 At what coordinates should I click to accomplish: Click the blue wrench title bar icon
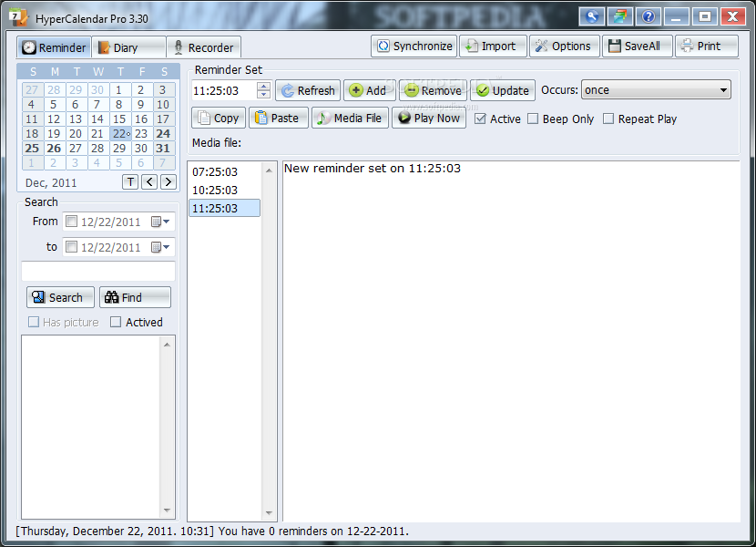coord(591,17)
